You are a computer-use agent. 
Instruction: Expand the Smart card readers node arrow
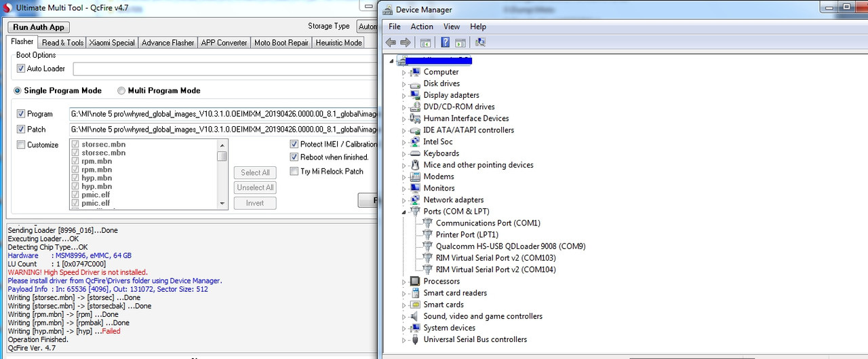point(403,293)
